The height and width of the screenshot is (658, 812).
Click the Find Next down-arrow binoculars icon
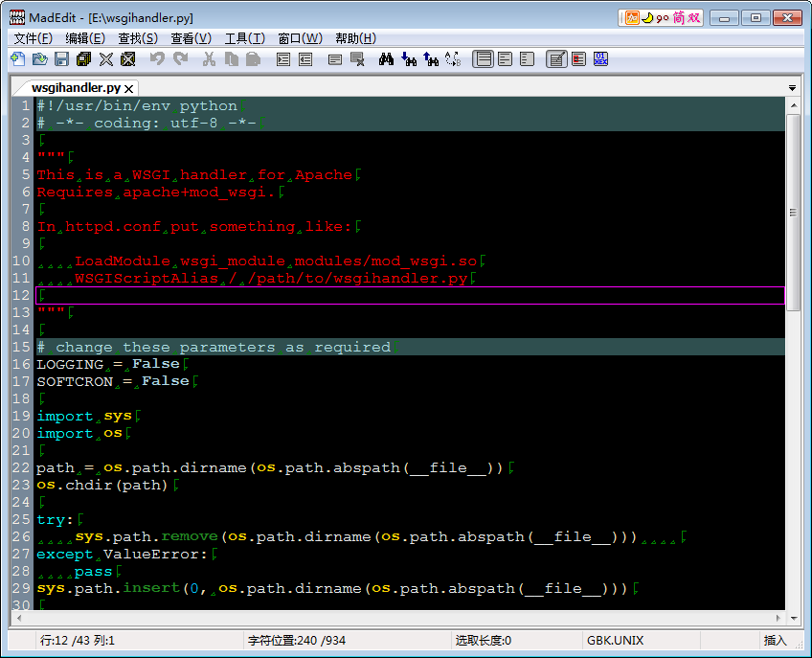point(409,59)
